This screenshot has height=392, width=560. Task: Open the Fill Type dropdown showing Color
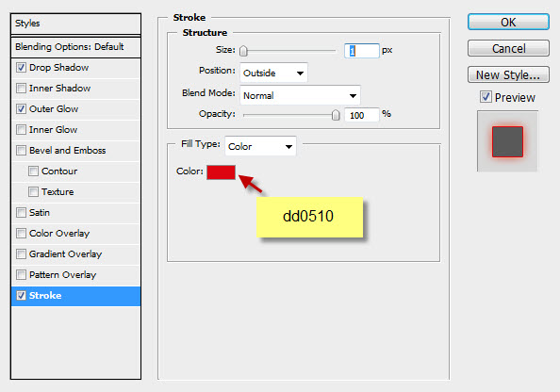tap(260, 146)
